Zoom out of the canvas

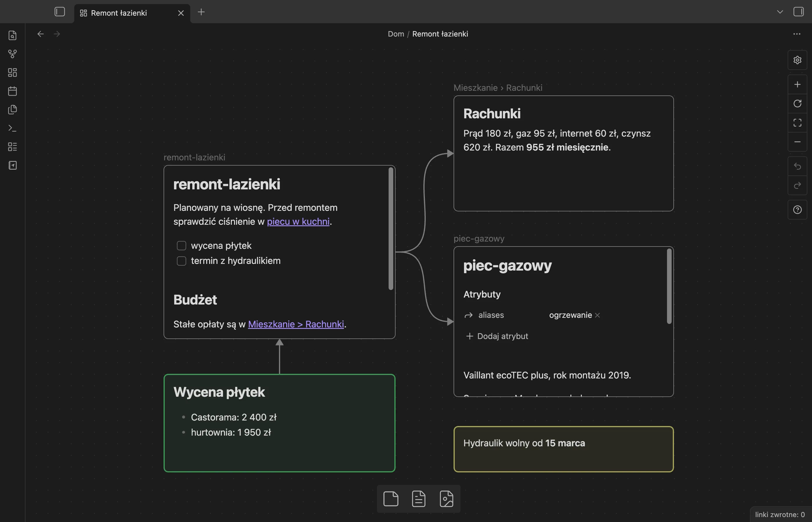797,142
